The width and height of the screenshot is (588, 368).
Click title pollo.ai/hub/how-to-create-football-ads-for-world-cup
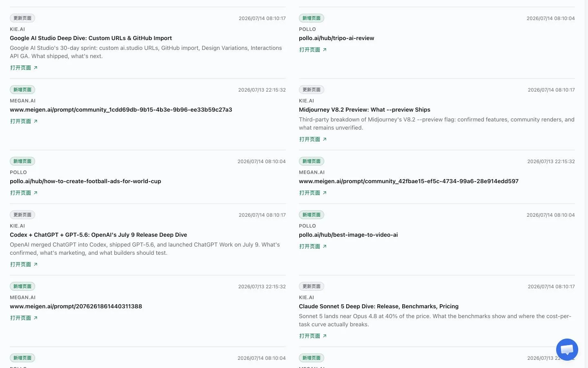pyautogui.click(x=85, y=181)
